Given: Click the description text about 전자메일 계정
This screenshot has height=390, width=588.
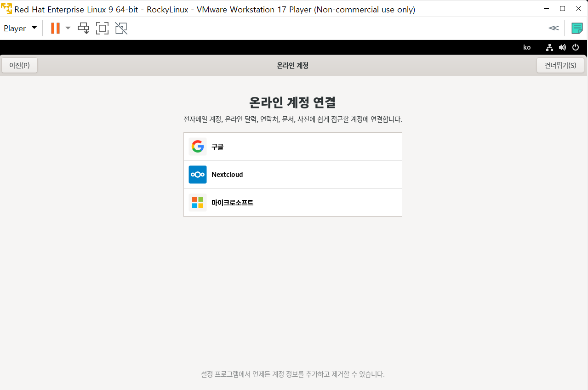Looking at the screenshot, I should coord(293,119).
